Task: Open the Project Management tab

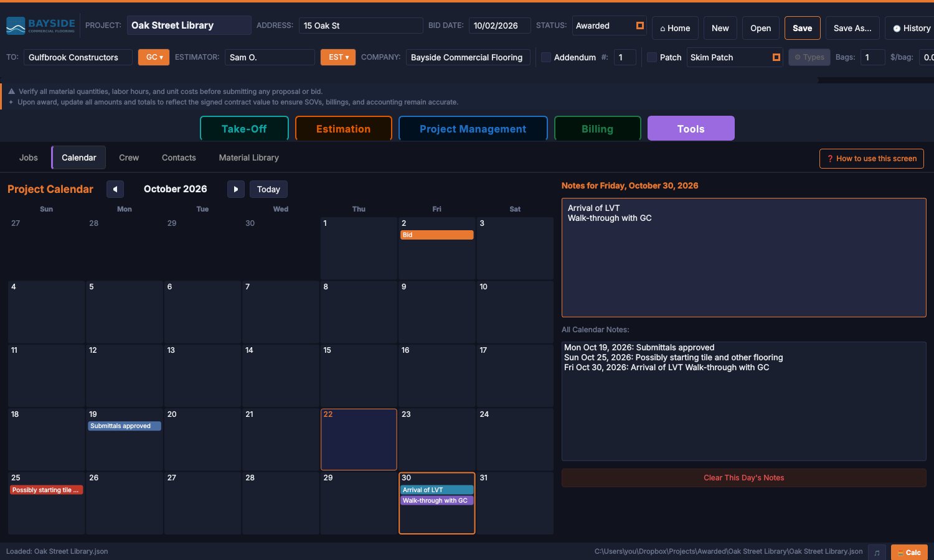Action: pos(473,129)
